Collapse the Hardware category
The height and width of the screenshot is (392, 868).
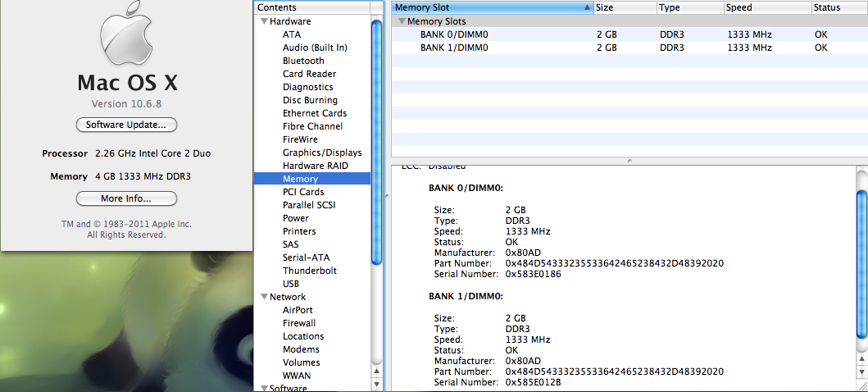click(x=264, y=21)
